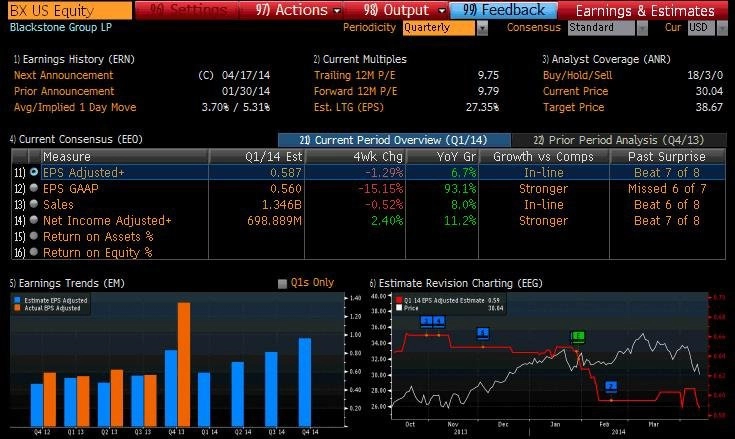
Task: Sort by the Past Surprise column header
Action: tap(667, 156)
